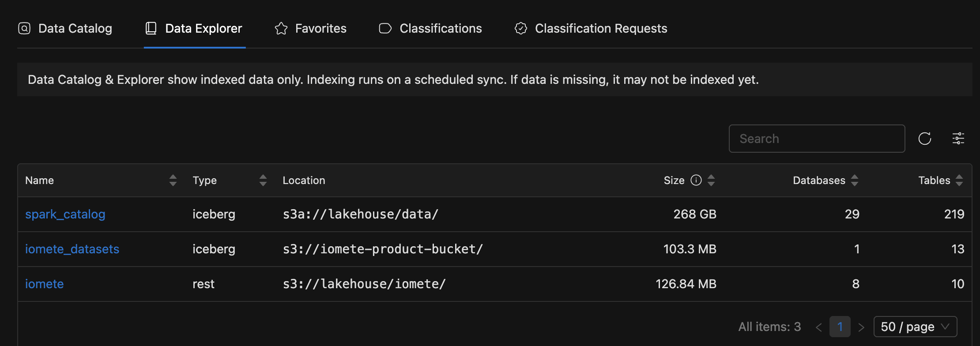Image resolution: width=980 pixels, height=346 pixels.
Task: Click the s3://iomete-product-bucket/ location
Action: [x=383, y=249]
